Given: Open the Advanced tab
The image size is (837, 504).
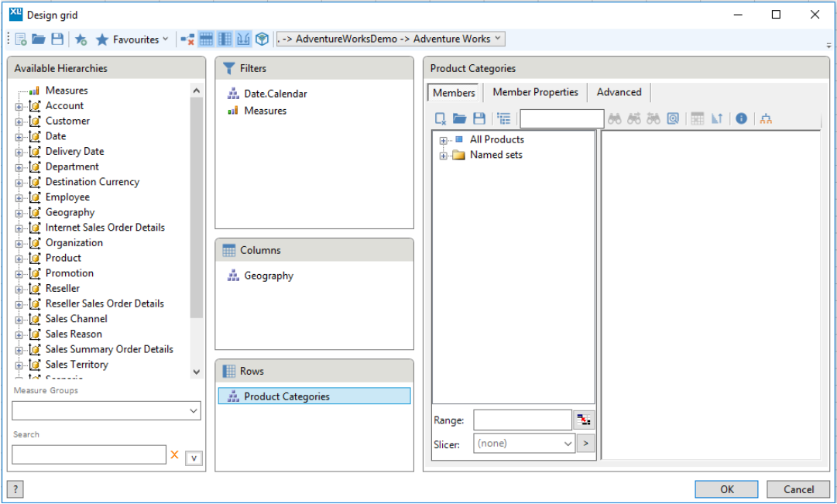Looking at the screenshot, I should pos(619,92).
